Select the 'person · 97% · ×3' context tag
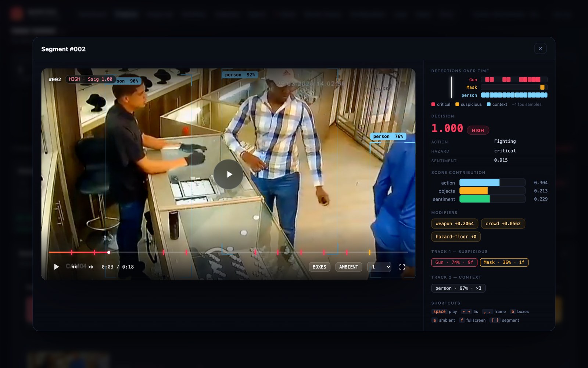The image size is (588, 368). pyautogui.click(x=458, y=288)
